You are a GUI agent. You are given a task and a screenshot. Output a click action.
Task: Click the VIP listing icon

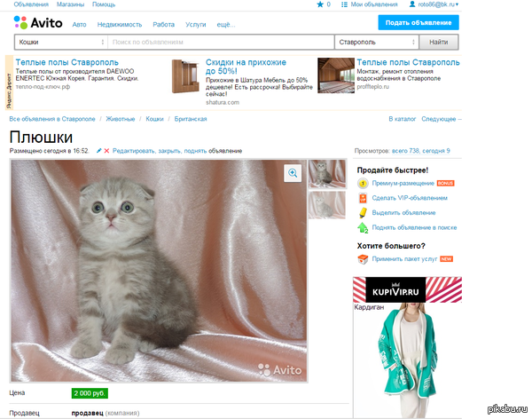[x=363, y=198]
